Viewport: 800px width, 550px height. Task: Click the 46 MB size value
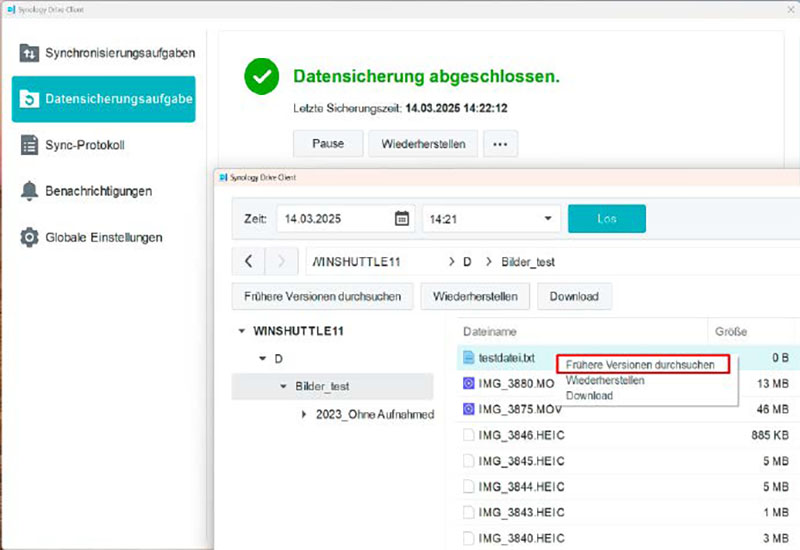tap(773, 409)
